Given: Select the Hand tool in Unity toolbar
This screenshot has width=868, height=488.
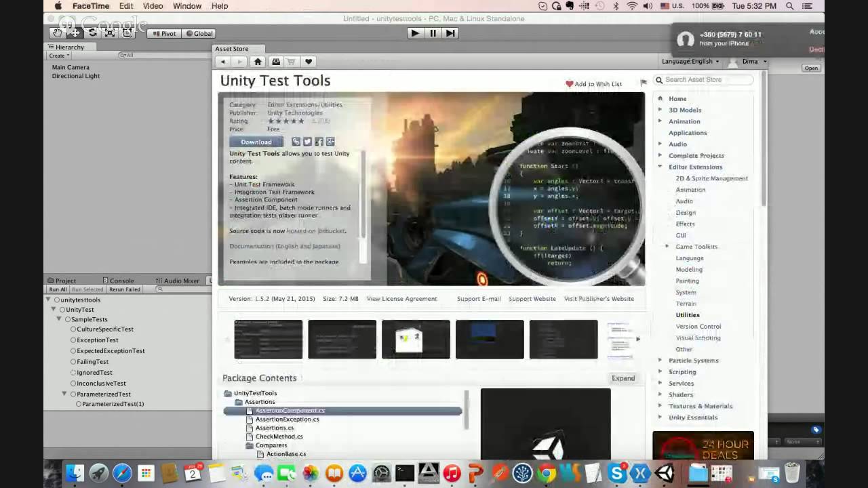Looking at the screenshot, I should tap(58, 33).
